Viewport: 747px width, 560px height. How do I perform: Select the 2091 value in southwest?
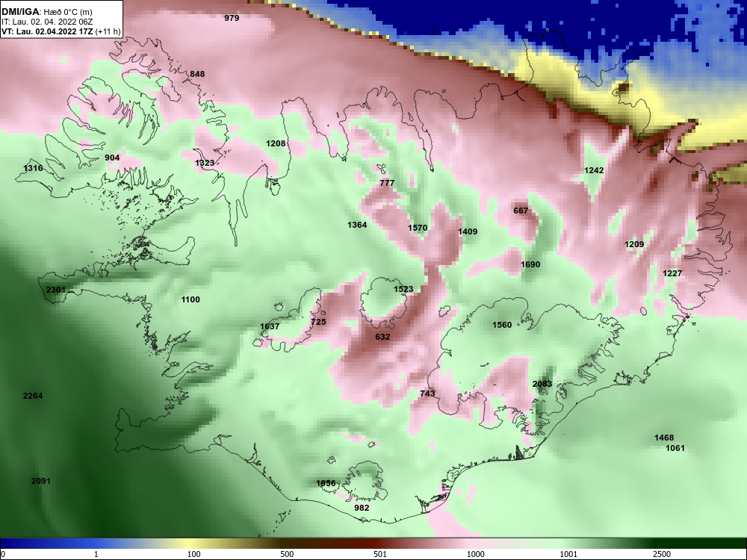[41, 481]
